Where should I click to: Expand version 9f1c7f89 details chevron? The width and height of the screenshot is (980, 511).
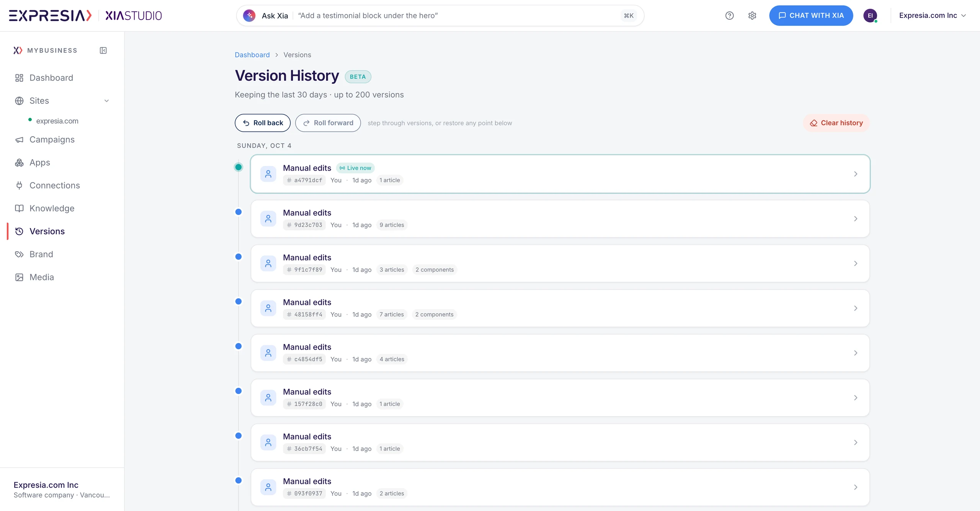(856, 264)
